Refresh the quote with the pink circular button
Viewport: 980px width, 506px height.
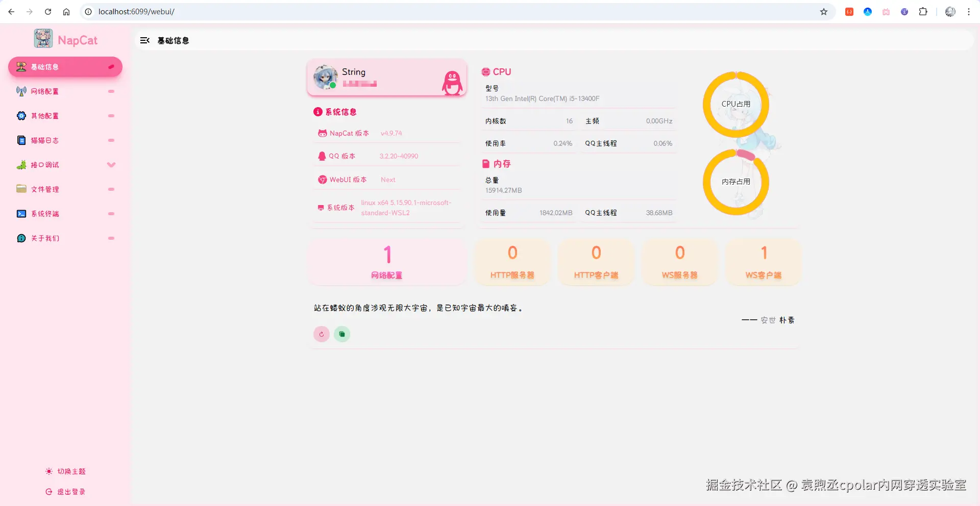coord(322,334)
